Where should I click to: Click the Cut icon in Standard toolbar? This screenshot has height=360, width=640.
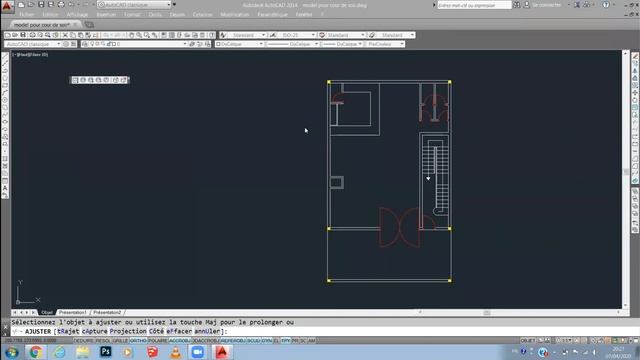click(65, 35)
